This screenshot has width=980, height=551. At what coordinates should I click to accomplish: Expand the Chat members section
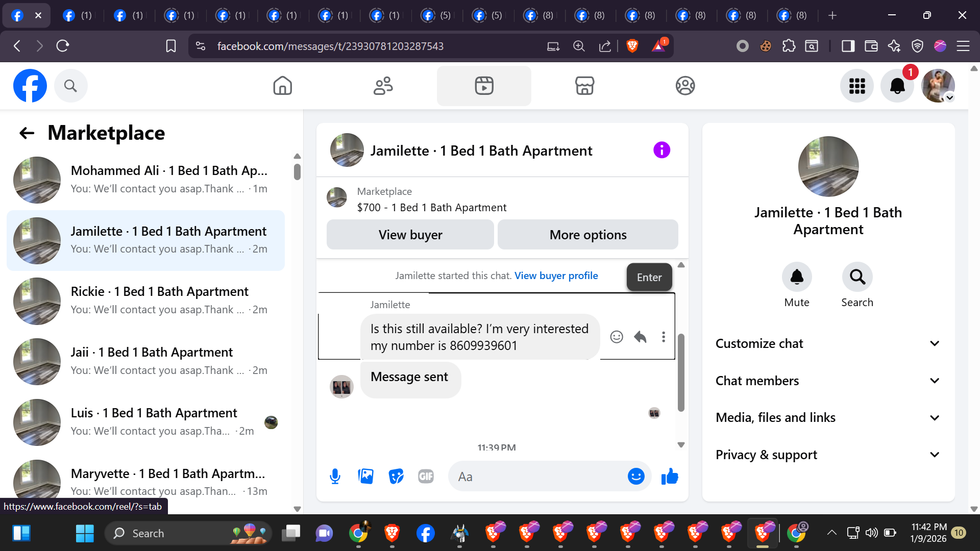coord(828,381)
